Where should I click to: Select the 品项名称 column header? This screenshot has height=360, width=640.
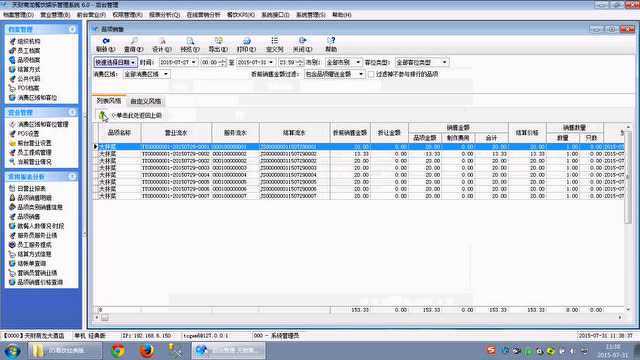119,133
